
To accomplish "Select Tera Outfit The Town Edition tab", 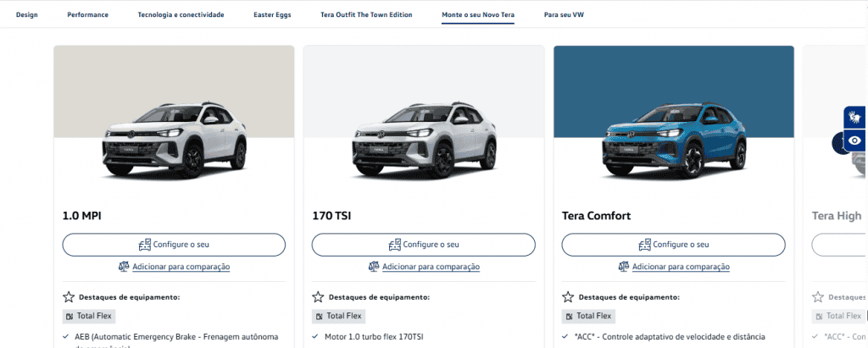I will point(366,15).
